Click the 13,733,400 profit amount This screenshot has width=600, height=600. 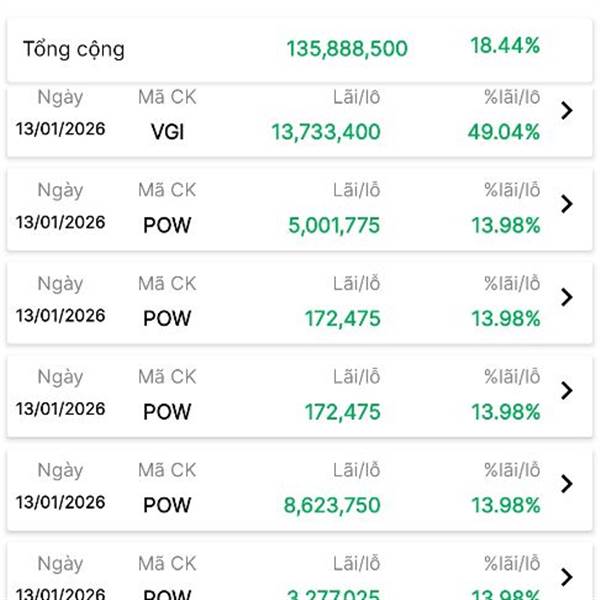coord(326,132)
